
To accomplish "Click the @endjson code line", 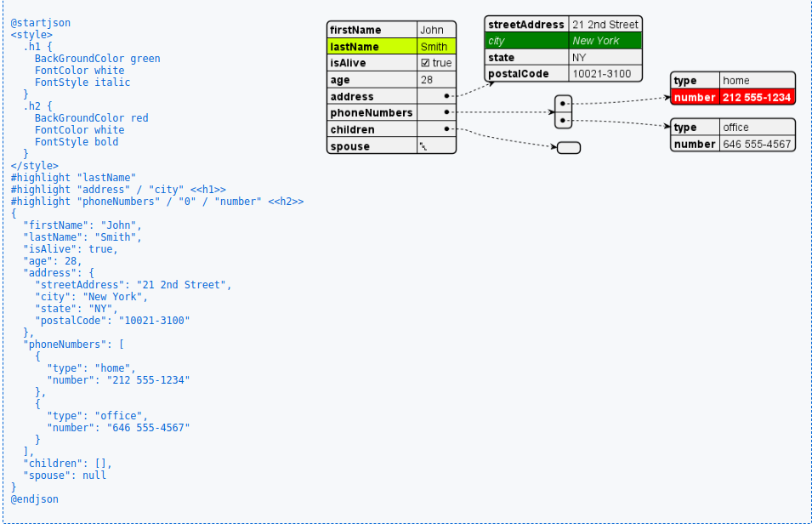I will point(34,499).
